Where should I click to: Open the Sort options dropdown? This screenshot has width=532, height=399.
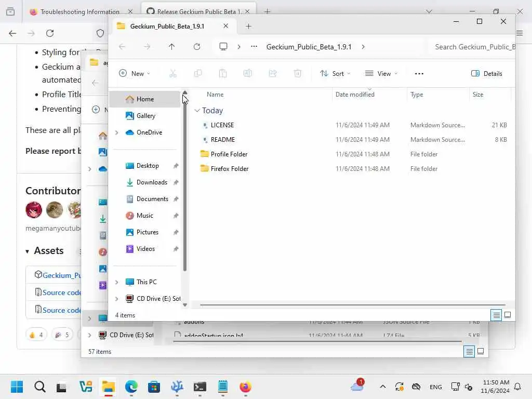point(335,74)
